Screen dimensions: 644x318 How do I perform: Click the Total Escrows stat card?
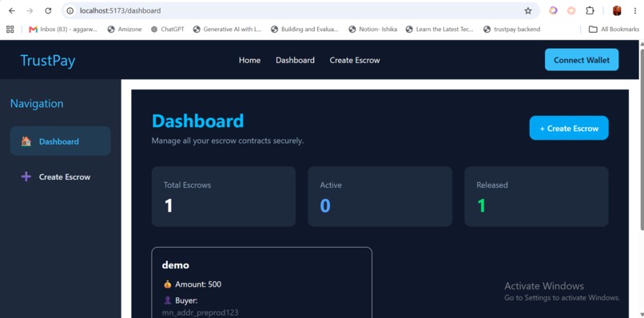click(224, 197)
